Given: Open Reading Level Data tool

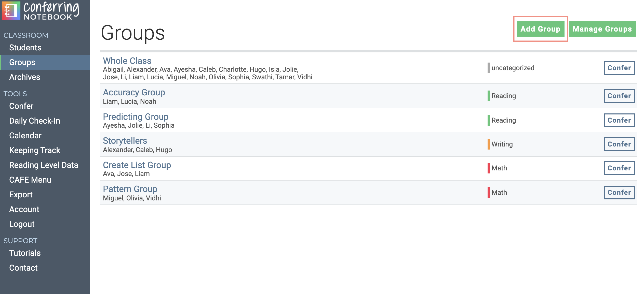Looking at the screenshot, I should click(x=44, y=165).
